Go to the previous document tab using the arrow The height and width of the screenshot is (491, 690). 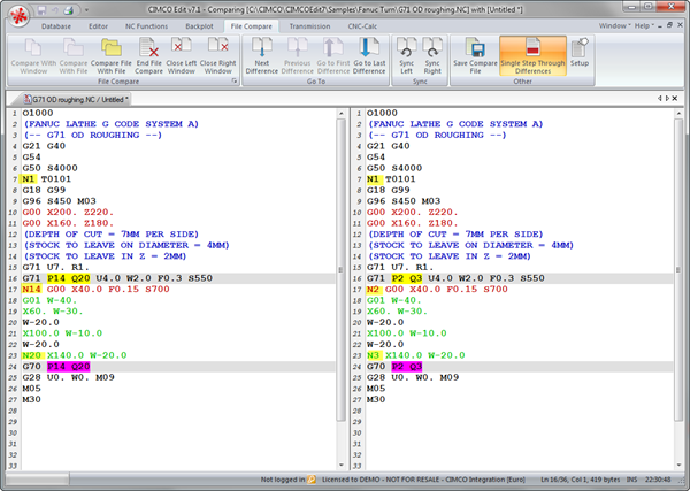pos(660,98)
